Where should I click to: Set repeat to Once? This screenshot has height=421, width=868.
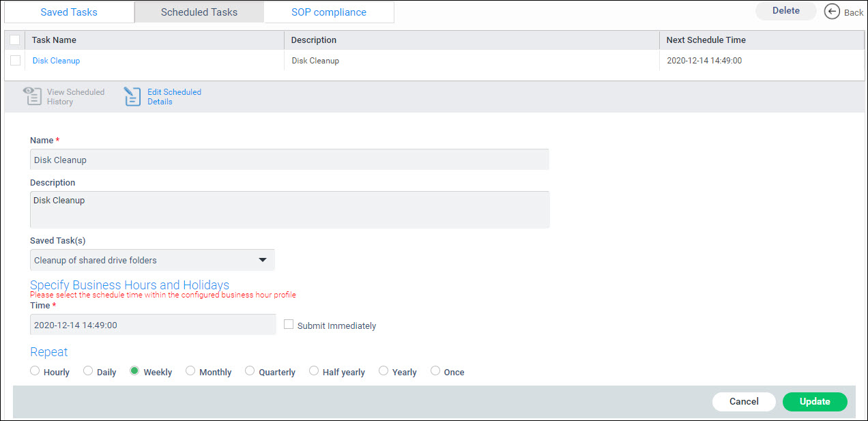(435, 371)
